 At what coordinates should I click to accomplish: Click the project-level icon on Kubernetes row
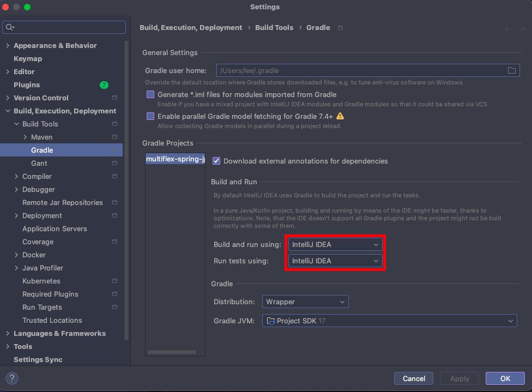[114, 281]
